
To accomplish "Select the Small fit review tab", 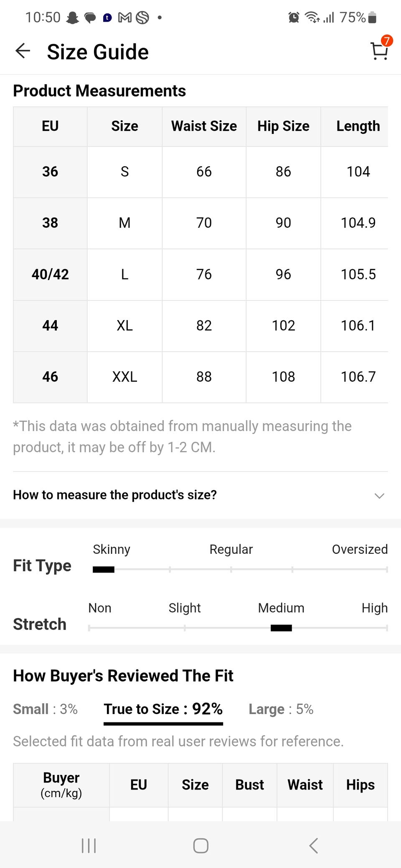I will [45, 709].
